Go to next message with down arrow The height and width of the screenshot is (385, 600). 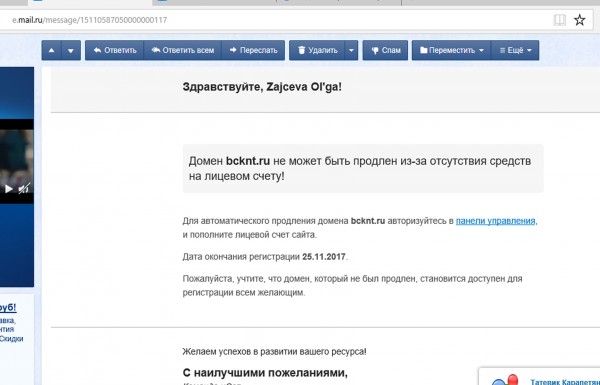tap(71, 50)
